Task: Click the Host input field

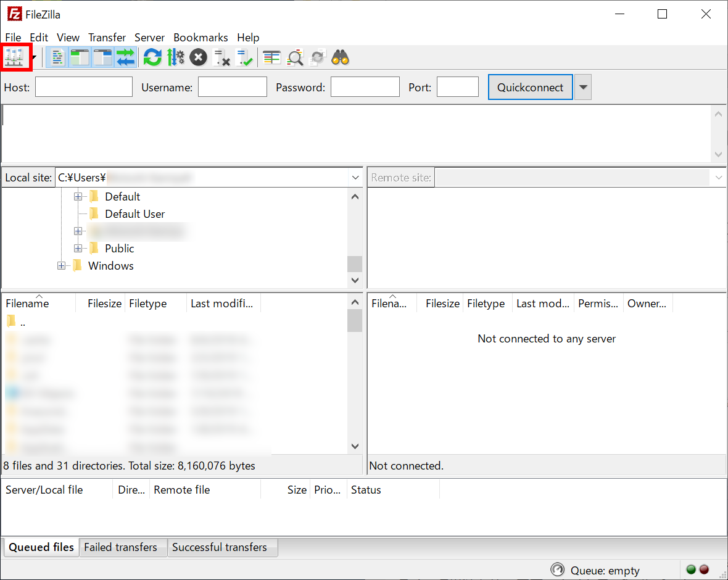Action: tap(84, 87)
